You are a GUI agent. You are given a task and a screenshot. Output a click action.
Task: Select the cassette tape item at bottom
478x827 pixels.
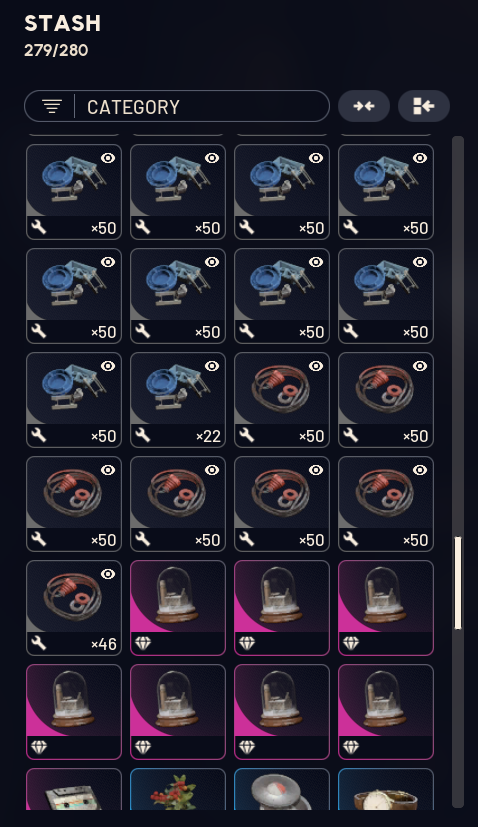74,789
